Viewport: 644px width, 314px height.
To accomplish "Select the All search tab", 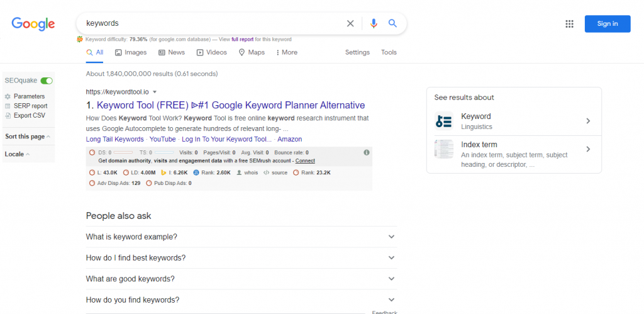I will tap(94, 53).
